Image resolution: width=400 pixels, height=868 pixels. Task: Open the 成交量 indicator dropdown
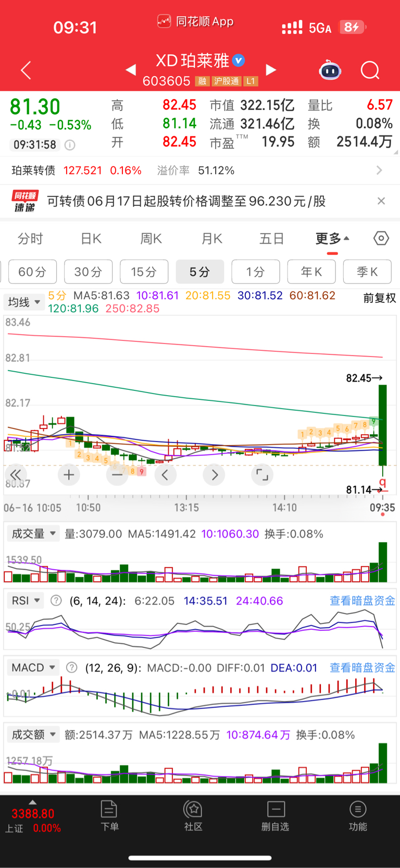(x=33, y=534)
